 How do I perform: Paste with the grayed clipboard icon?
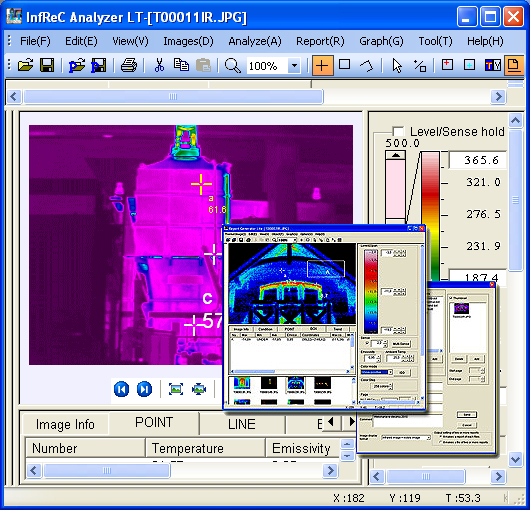(203, 65)
